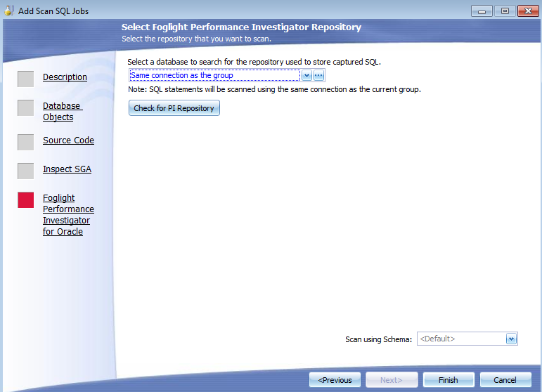
Task: Click the gray square beside Database Objects
Action: click(25, 107)
